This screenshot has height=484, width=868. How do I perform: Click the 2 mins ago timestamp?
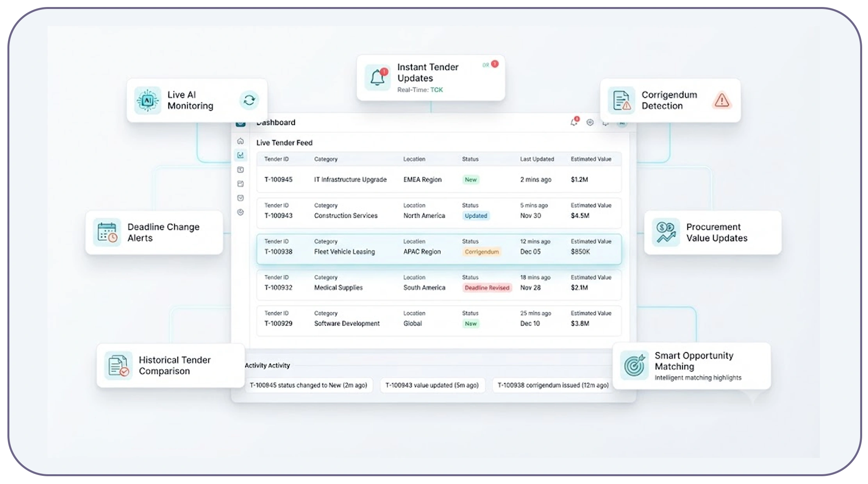[x=536, y=180]
